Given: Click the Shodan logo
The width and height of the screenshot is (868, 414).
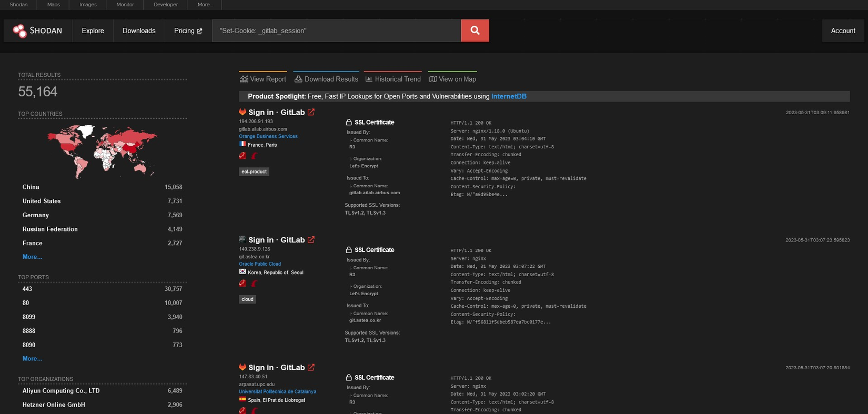Looking at the screenshot, I should click(x=37, y=31).
